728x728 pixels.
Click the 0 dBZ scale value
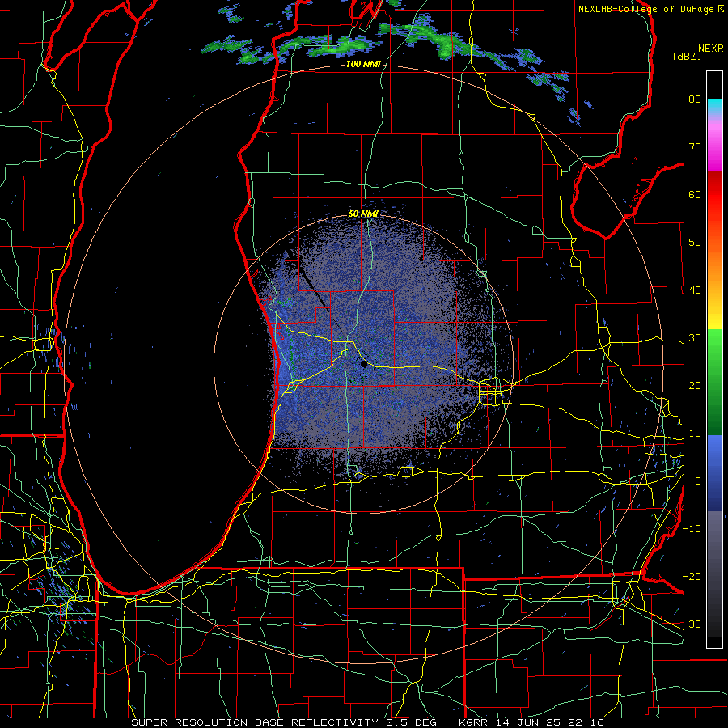[x=698, y=481]
